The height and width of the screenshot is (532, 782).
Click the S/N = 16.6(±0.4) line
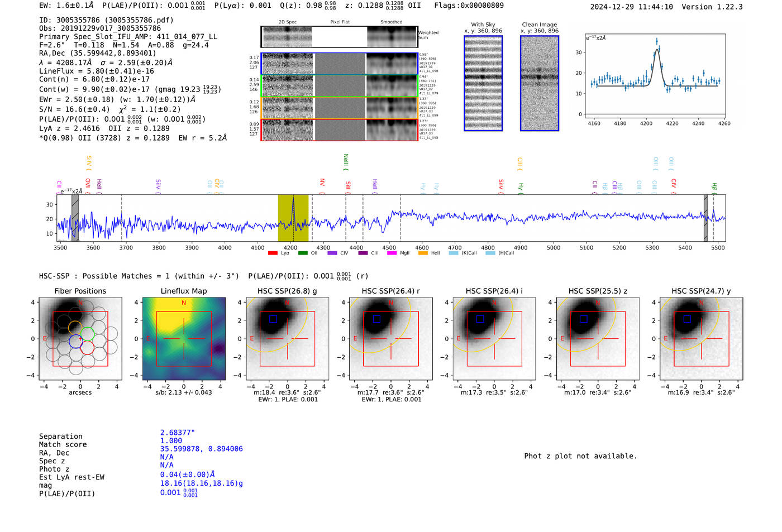[x=109, y=109]
